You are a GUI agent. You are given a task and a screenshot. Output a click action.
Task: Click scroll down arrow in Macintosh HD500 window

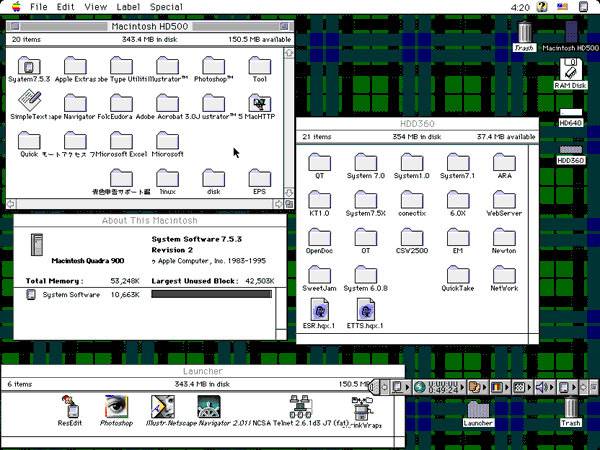pyautogui.click(x=289, y=192)
